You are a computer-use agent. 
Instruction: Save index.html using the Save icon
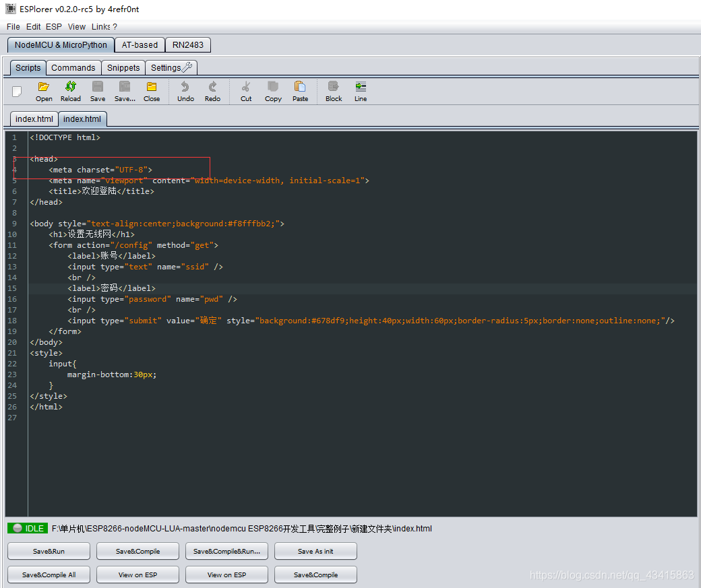[x=97, y=91]
